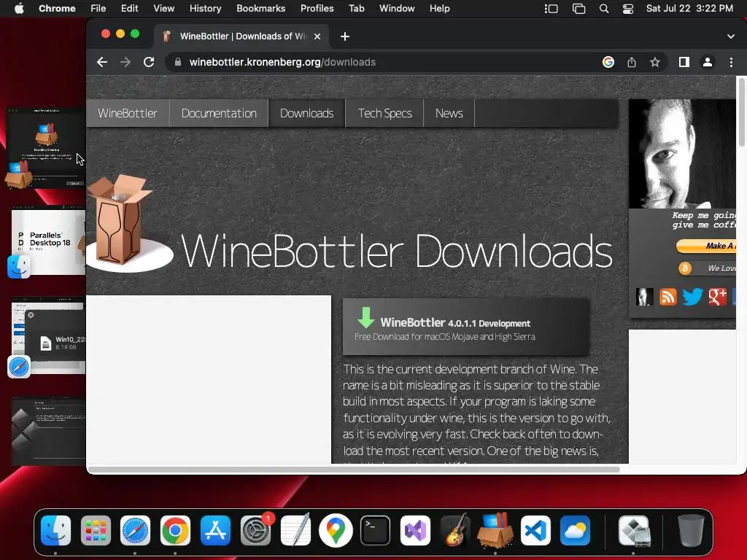
Task: Open the Window menu
Action: coord(397,9)
